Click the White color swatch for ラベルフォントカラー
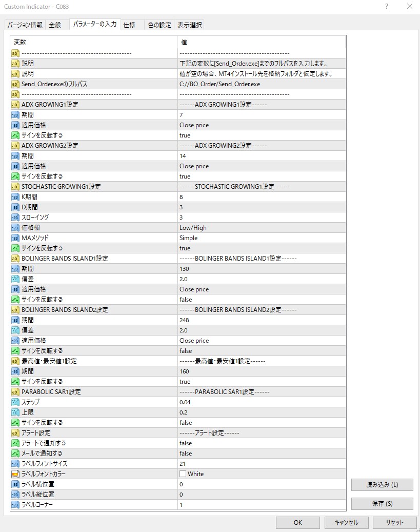 pos(183,474)
